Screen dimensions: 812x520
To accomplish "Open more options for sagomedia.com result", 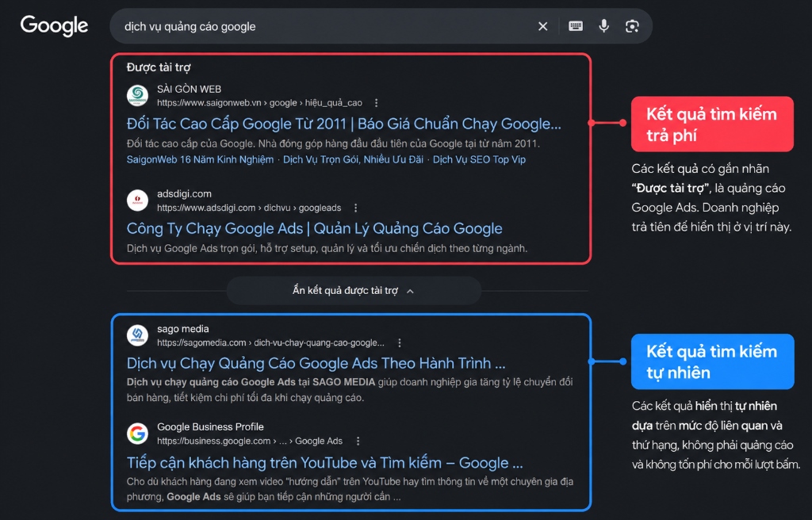I will point(400,343).
